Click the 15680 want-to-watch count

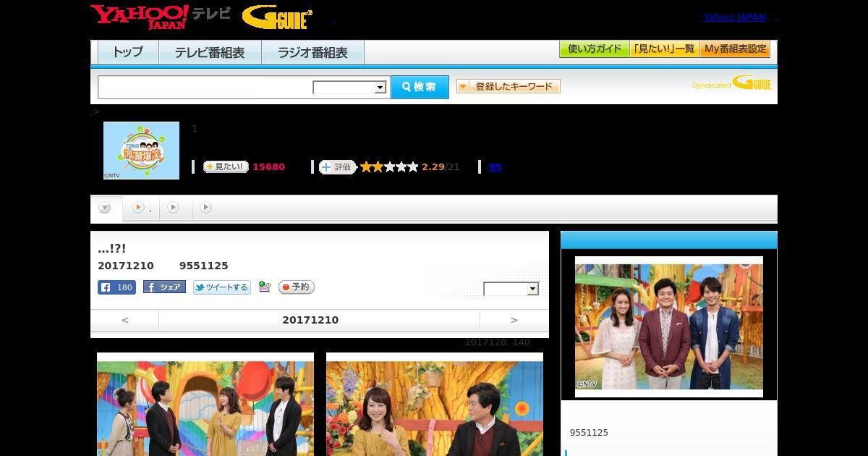coord(268,167)
